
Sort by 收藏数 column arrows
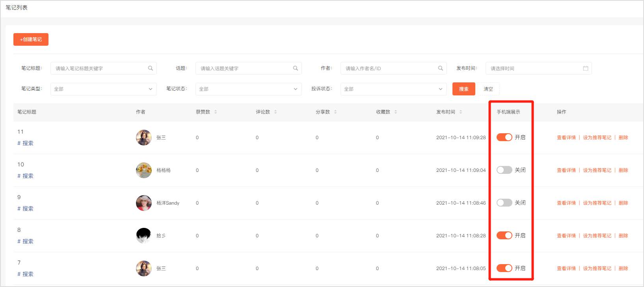coord(396,112)
